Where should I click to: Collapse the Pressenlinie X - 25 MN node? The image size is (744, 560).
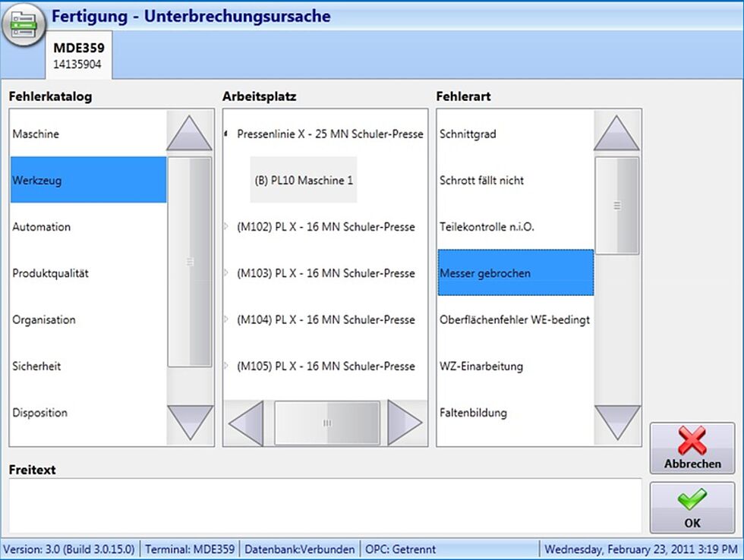point(226,134)
